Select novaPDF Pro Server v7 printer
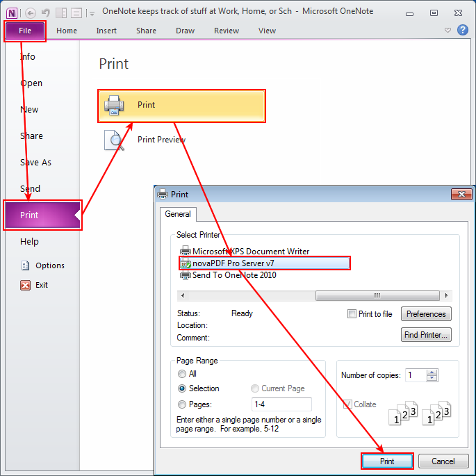 (265, 263)
